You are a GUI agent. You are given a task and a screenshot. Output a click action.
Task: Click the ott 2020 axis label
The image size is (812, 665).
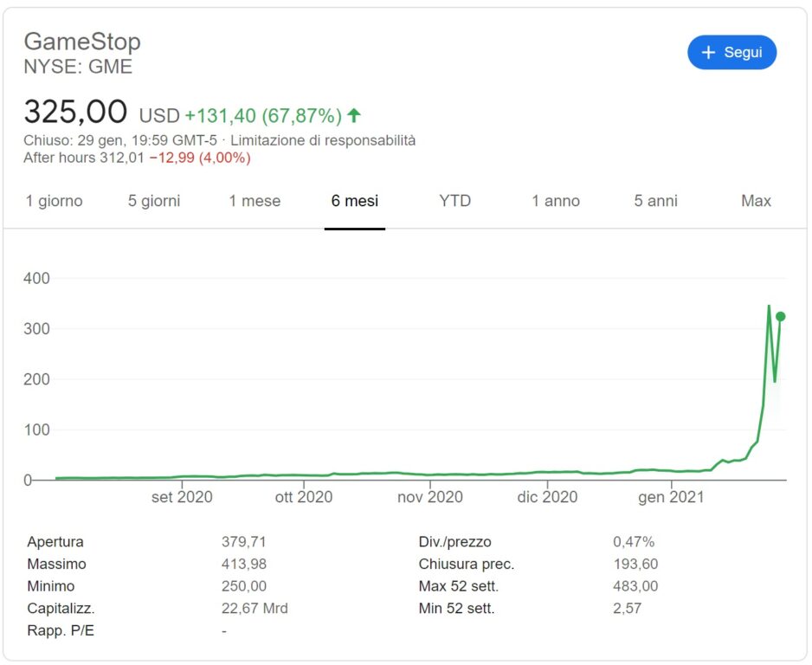[304, 497]
